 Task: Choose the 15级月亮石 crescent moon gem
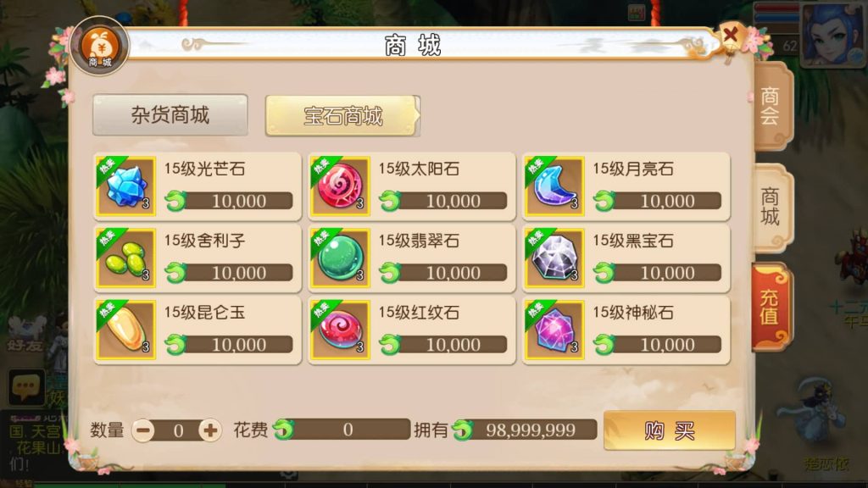pos(554,186)
